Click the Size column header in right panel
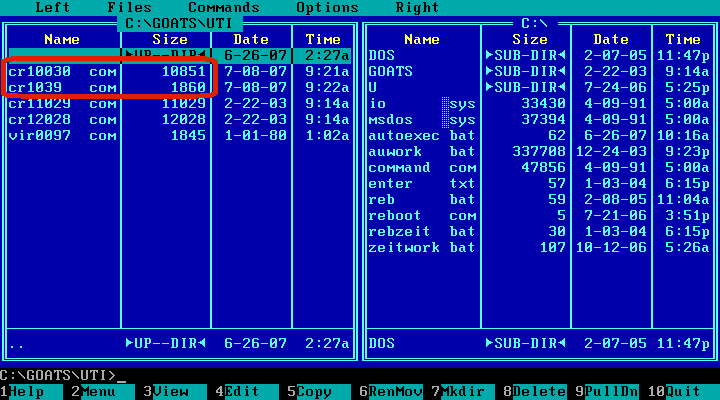Image resolution: width=720 pixels, height=400 pixels. coord(530,39)
